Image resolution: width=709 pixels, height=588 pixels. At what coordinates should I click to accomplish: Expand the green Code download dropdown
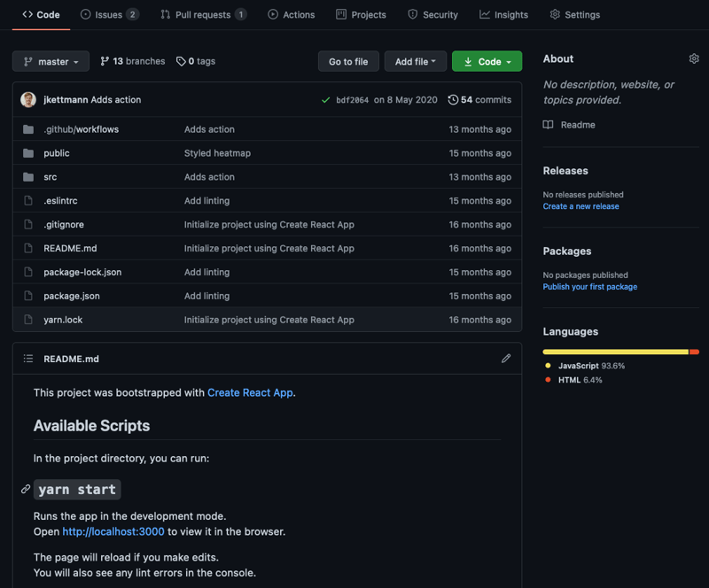487,61
